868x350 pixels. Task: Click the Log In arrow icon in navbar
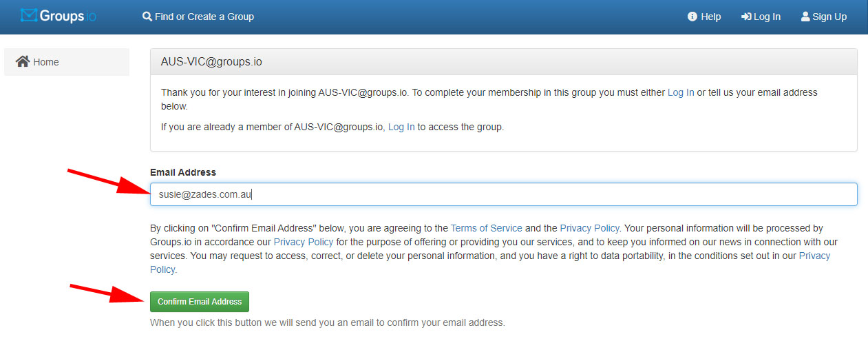pos(745,17)
